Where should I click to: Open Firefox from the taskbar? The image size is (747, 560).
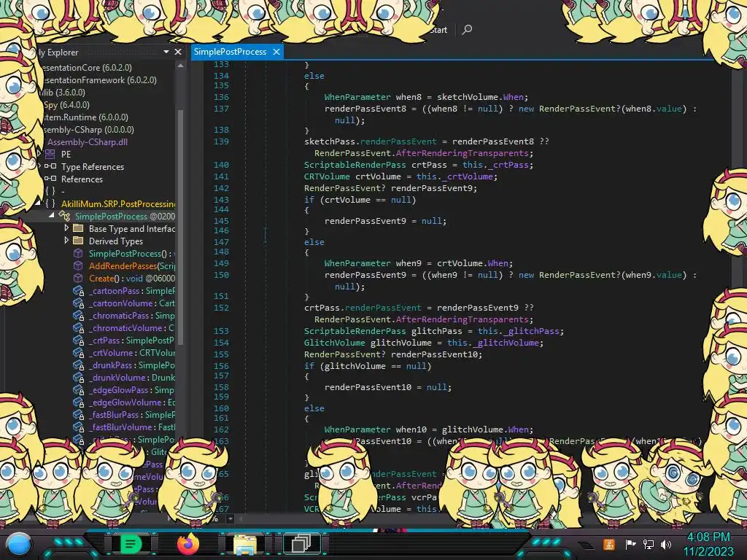pos(187,544)
